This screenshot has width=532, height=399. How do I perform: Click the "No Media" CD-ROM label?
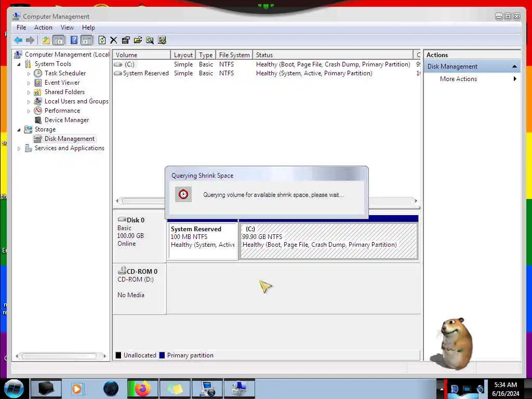coord(130,295)
